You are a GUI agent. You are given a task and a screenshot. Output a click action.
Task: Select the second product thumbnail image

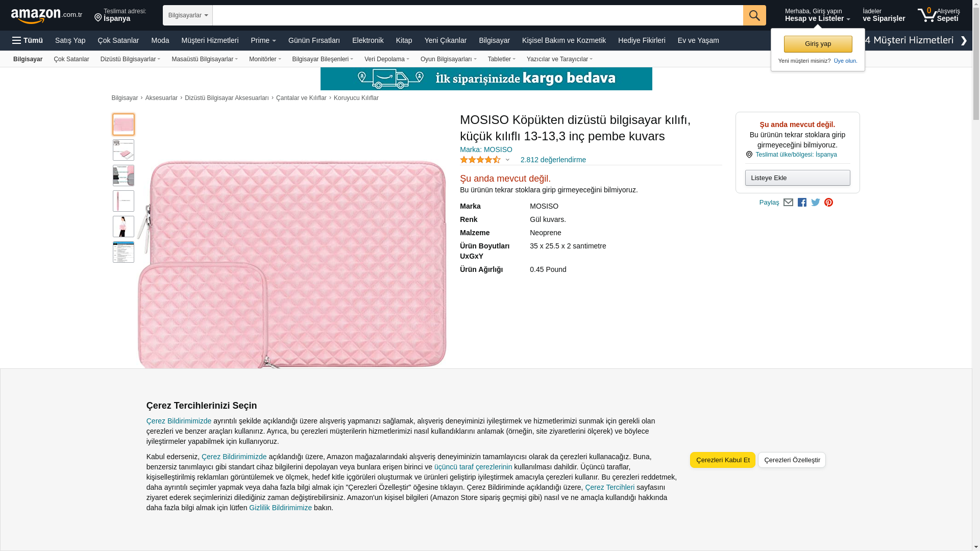(x=124, y=150)
